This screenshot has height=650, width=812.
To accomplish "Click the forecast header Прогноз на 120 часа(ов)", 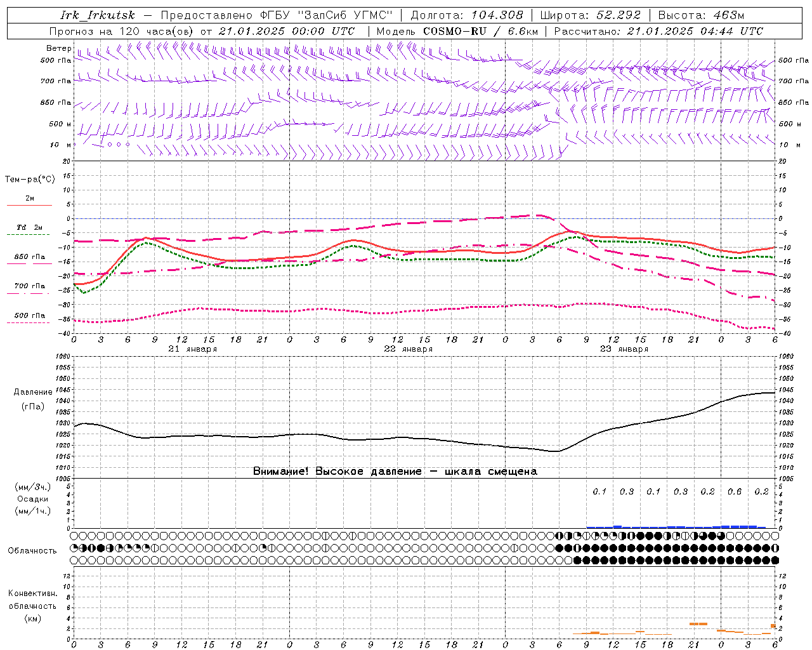I will coord(122,31).
